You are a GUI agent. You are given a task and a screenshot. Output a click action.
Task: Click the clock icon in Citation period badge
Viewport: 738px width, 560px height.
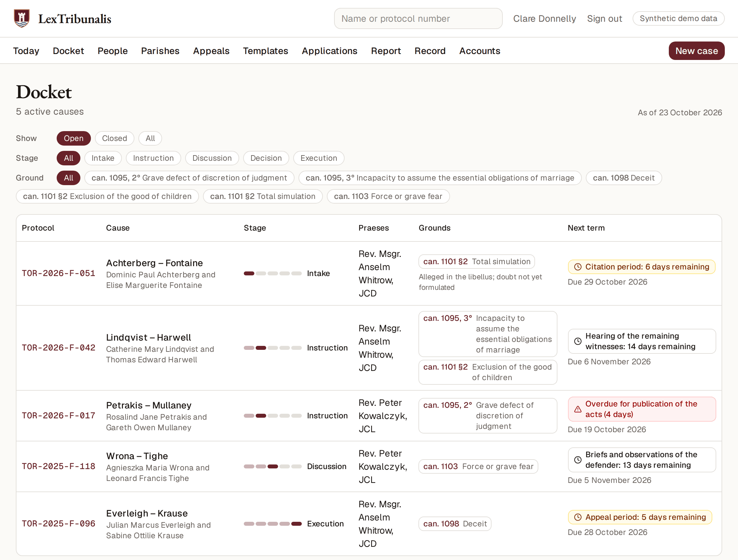point(578,267)
